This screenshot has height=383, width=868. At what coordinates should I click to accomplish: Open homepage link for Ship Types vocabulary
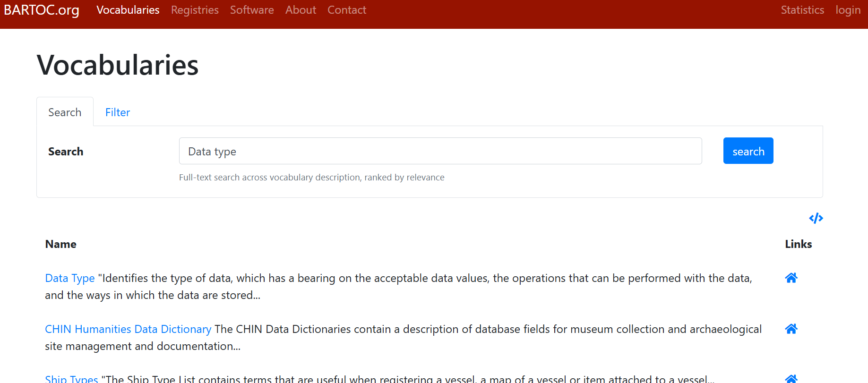(x=791, y=379)
